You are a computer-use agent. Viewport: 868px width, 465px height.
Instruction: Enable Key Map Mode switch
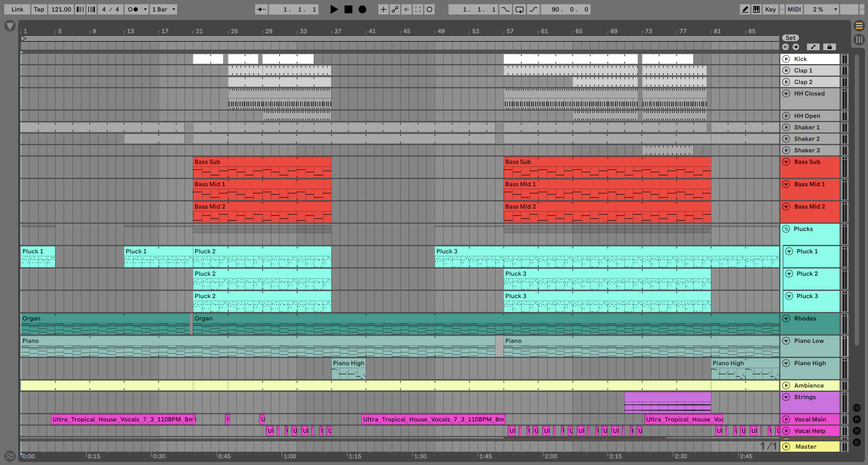tap(770, 9)
